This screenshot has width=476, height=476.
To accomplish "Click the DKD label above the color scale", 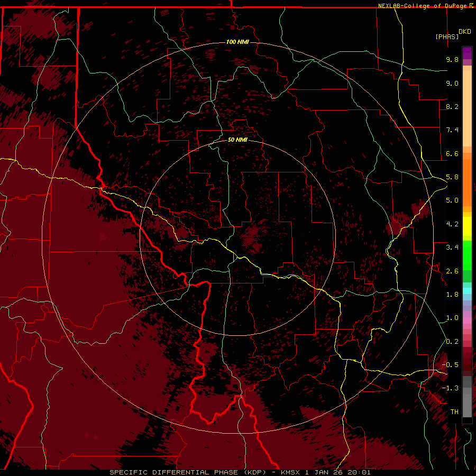I will coord(465,32).
